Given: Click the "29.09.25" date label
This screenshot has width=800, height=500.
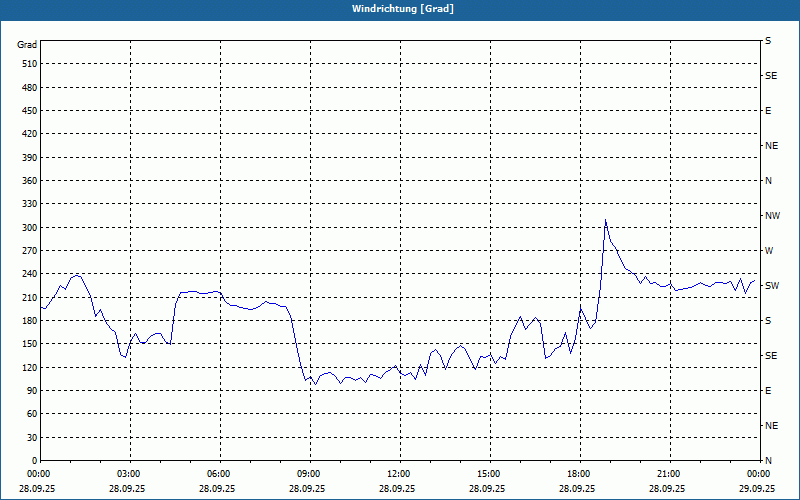Looking at the screenshot, I should tap(757, 488).
